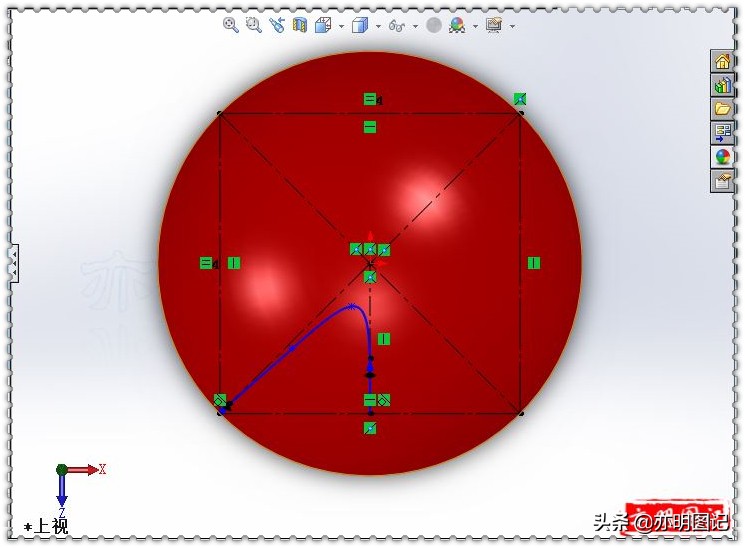This screenshot has height=548, width=745.
Task: Open the Custom Properties task pane tab
Action: [722, 181]
